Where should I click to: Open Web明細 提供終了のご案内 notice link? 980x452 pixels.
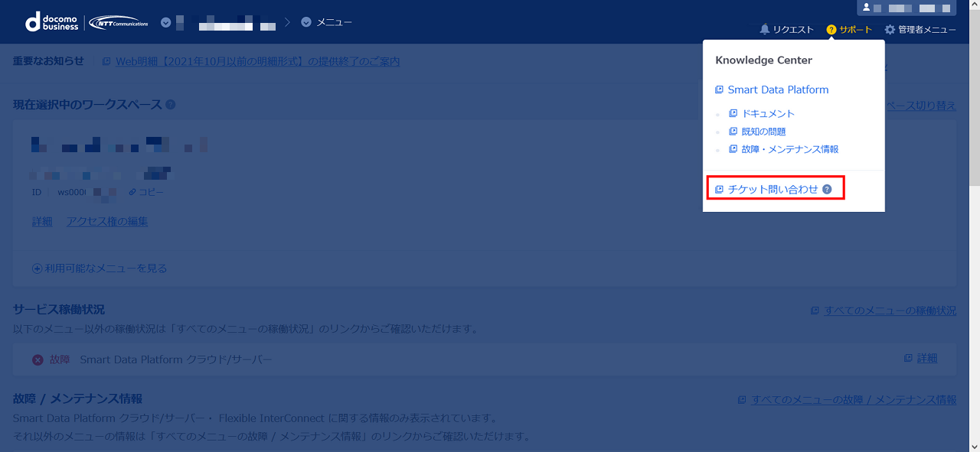click(x=257, y=61)
